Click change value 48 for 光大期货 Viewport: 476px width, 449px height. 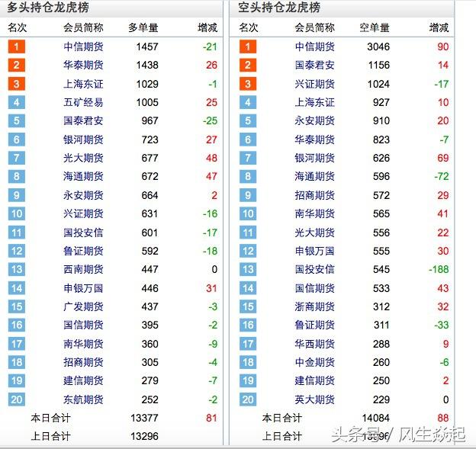[211, 158]
